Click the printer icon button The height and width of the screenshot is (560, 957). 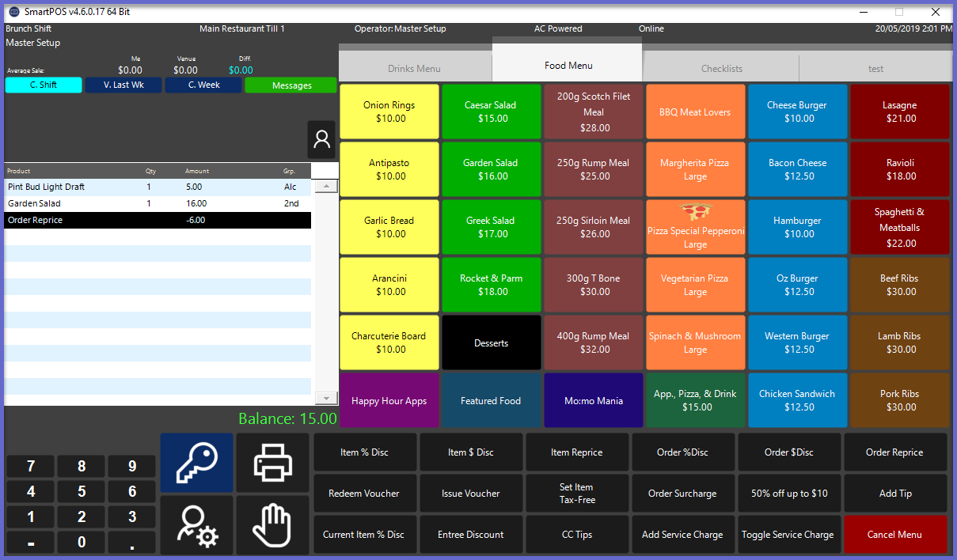pos(272,463)
